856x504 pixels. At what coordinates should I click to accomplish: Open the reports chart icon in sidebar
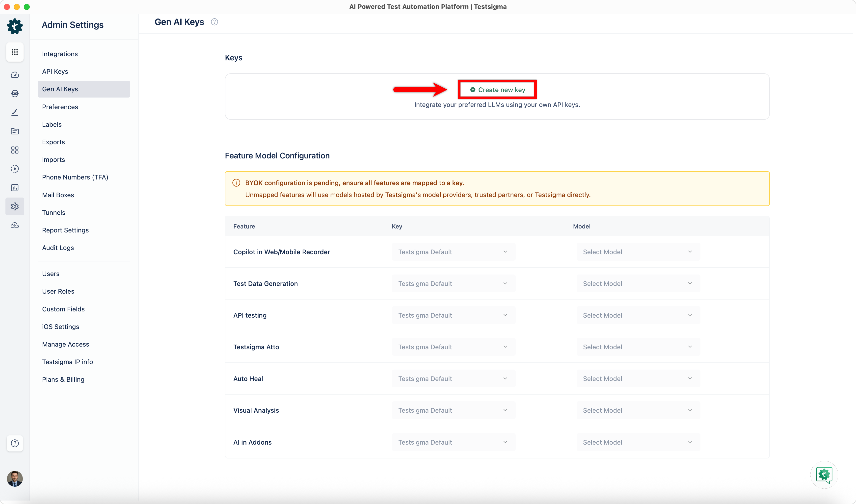pos(15,187)
